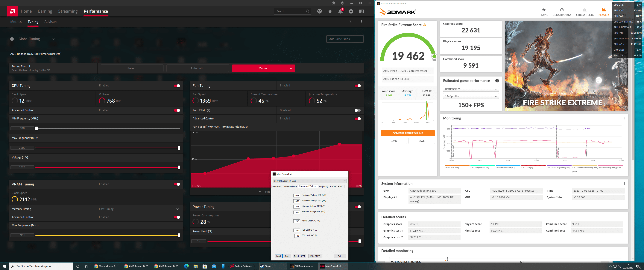Click Write SPPT in MorePowerTool
644x270 pixels.
click(315, 256)
